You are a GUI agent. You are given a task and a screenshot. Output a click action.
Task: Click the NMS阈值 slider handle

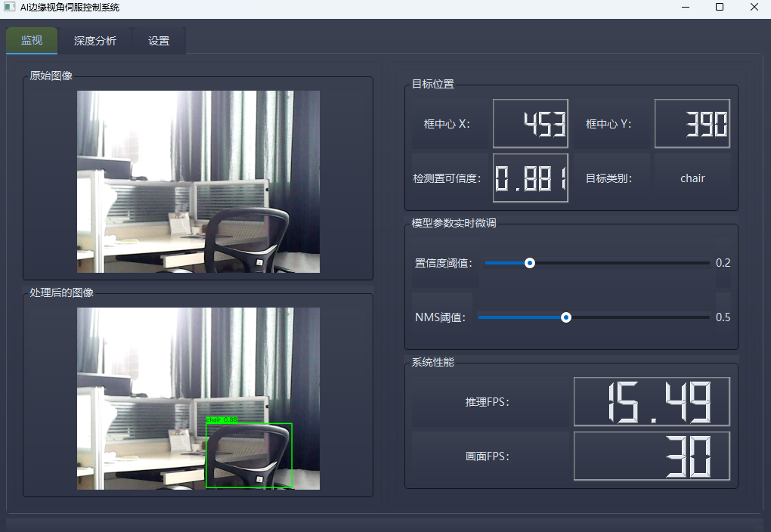point(565,317)
